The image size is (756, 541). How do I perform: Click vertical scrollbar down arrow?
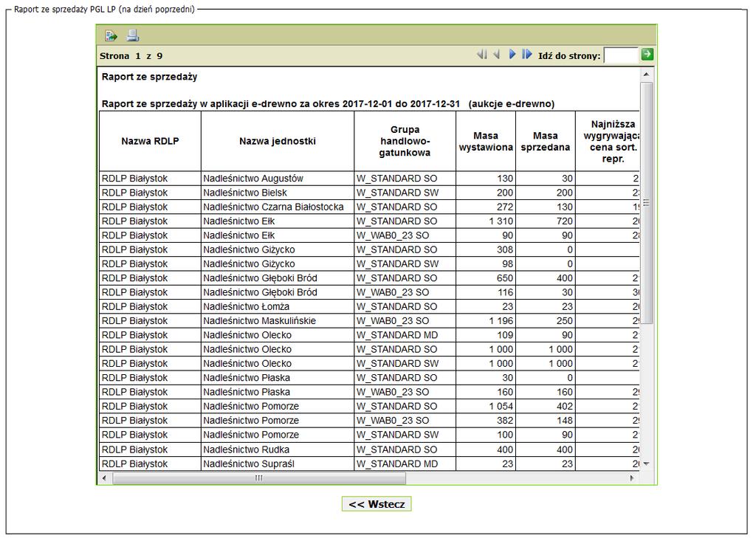646,464
